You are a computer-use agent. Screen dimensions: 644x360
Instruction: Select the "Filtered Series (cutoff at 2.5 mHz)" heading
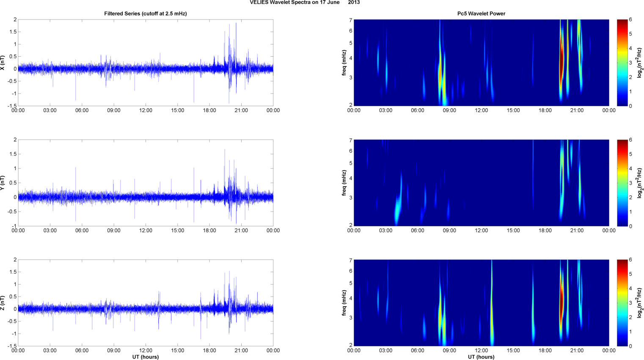146,14
